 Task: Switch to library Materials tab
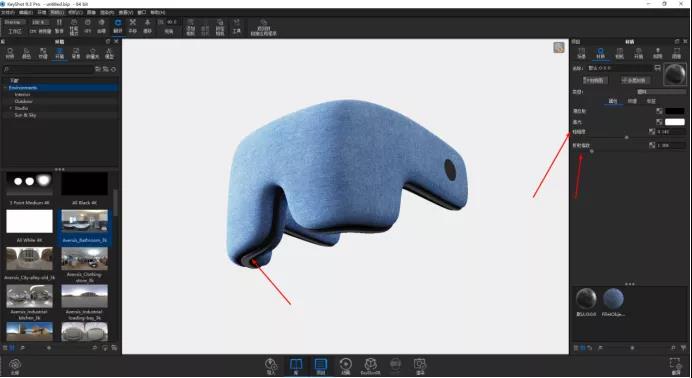coord(10,53)
